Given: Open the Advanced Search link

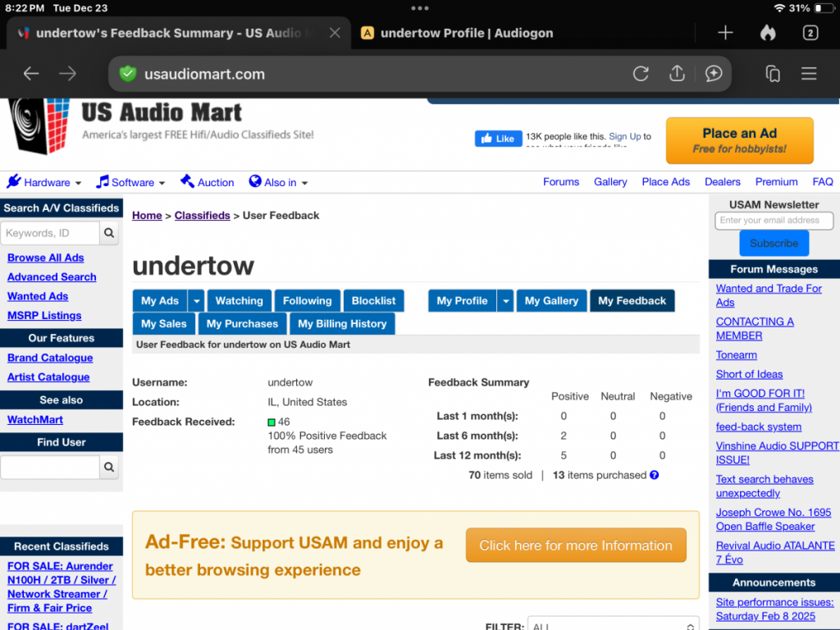Looking at the screenshot, I should [52, 277].
